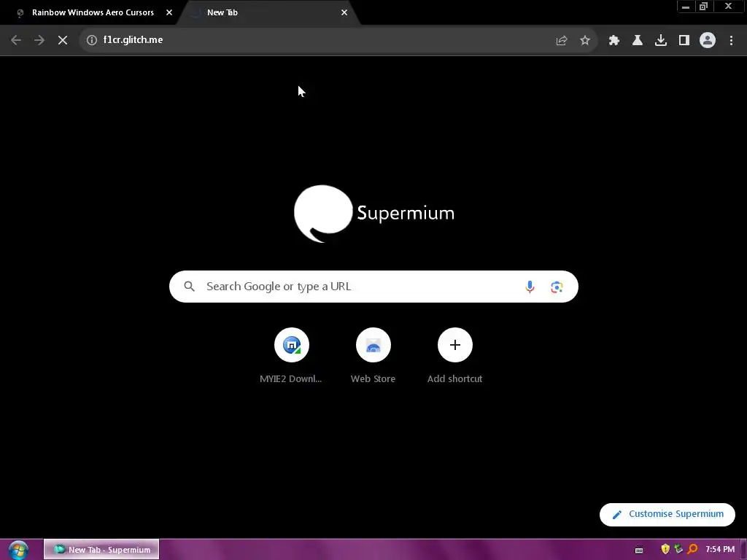The height and width of the screenshot is (560, 747).
Task: Go forward using the forward arrow
Action: [39, 40]
